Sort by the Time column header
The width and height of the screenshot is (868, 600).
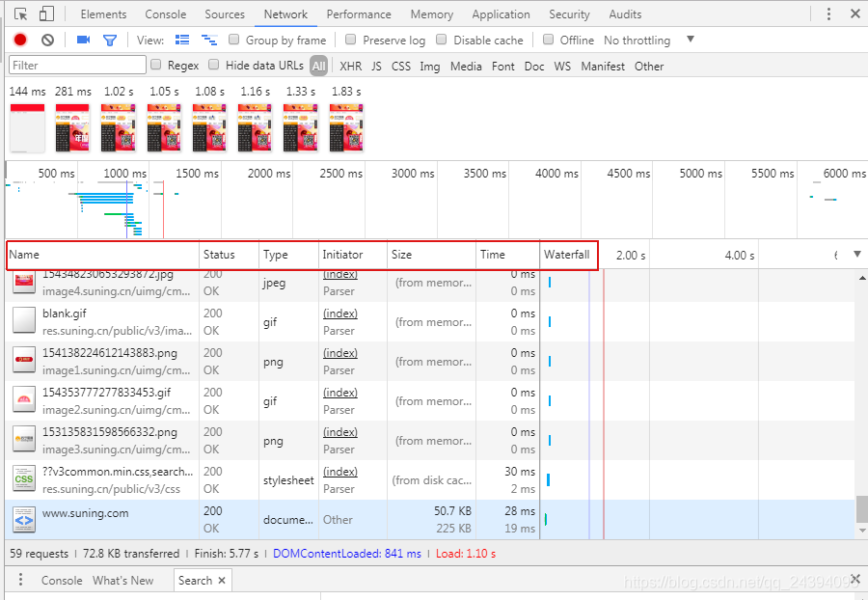pos(507,255)
